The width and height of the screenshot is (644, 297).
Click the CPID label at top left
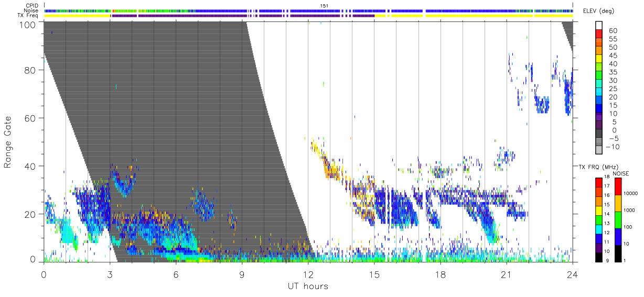[x=31, y=5]
